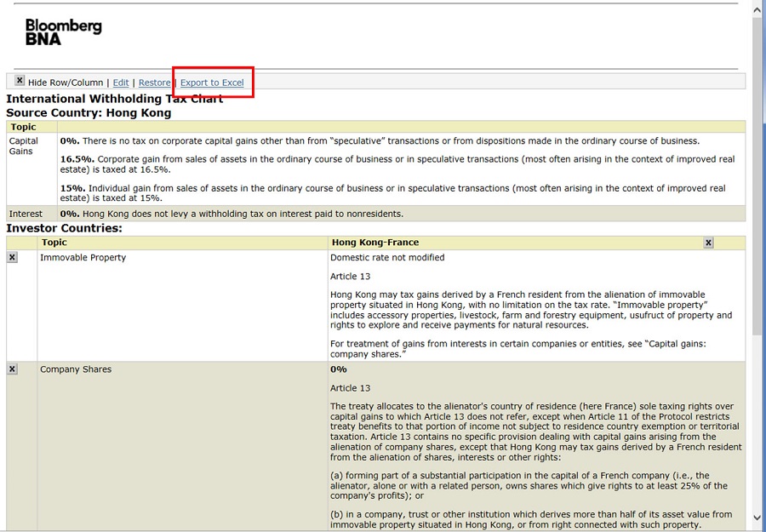Screen dimensions: 766x532
Task: Hide the Company Shares row
Action: (x=13, y=369)
